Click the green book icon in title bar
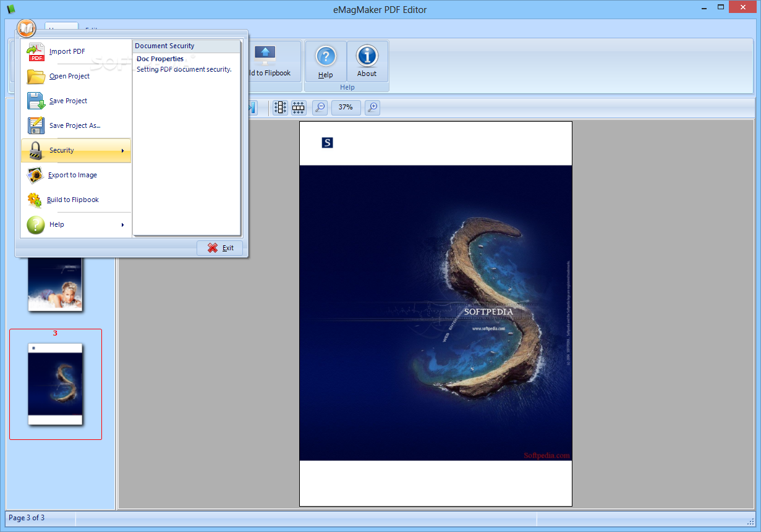Image resolution: width=761 pixels, height=532 pixels. point(11,9)
